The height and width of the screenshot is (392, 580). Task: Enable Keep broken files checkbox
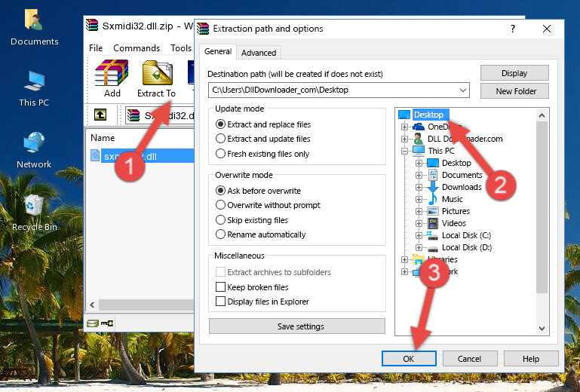tap(220, 287)
